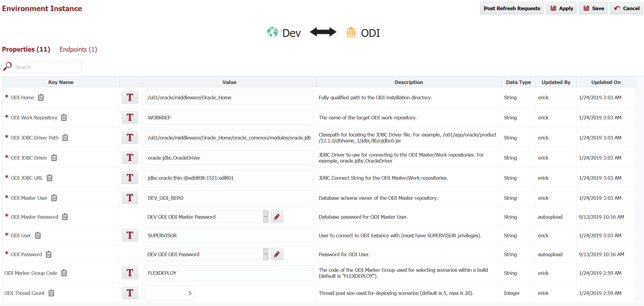Viewport: 644px width, 306px height.
Task: Click the Key Name column header
Action: click(61, 82)
